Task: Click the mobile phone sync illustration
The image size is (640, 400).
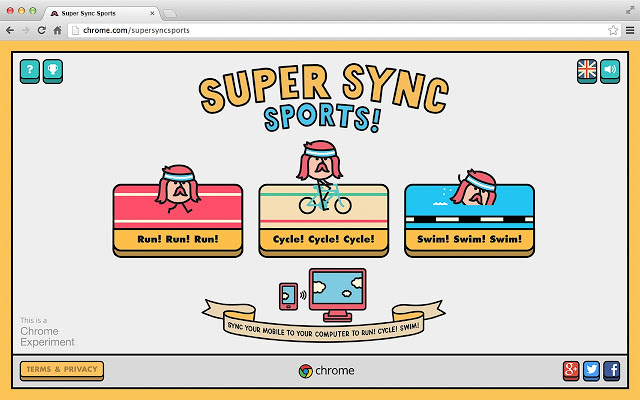Action: point(289,296)
